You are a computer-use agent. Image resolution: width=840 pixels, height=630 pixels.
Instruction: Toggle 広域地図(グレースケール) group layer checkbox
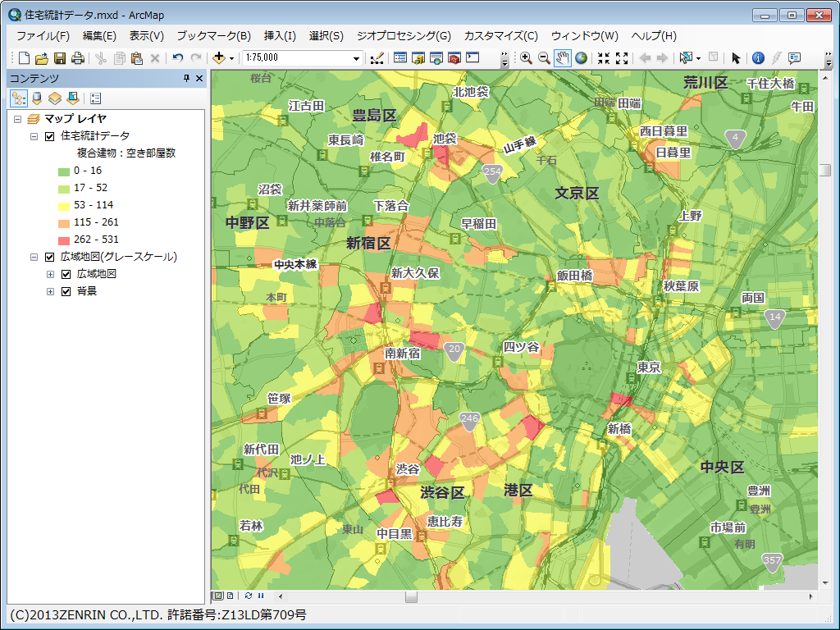[x=50, y=257]
